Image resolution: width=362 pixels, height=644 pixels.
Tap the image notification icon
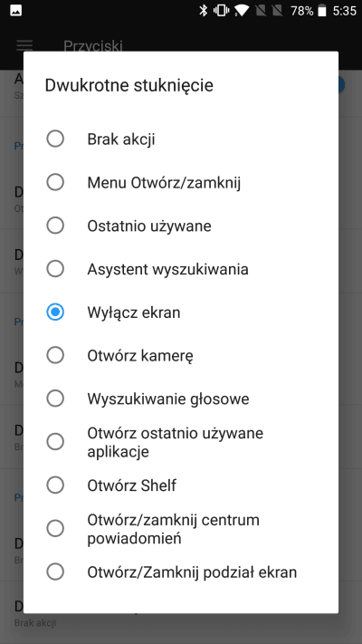15,11
